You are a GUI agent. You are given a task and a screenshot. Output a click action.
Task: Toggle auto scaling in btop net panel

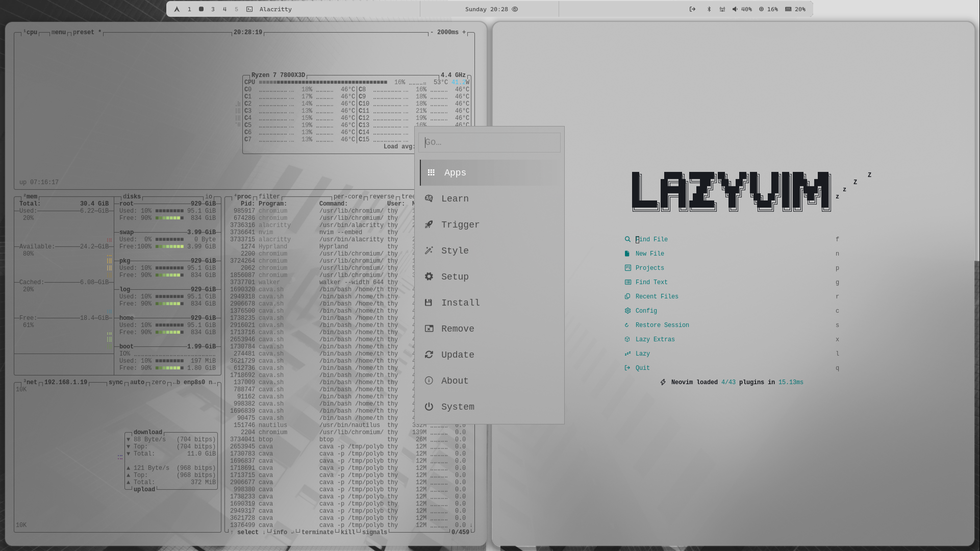click(137, 382)
